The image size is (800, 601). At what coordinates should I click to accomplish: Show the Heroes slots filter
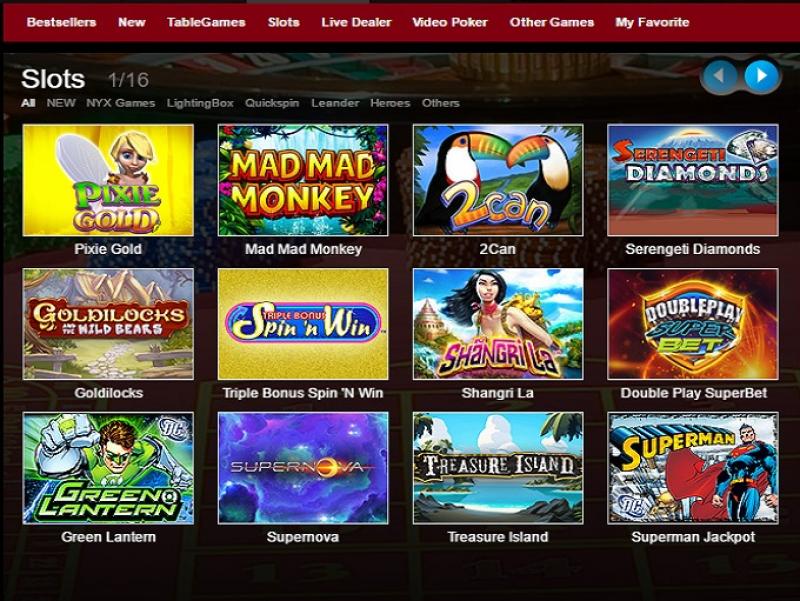coord(390,103)
